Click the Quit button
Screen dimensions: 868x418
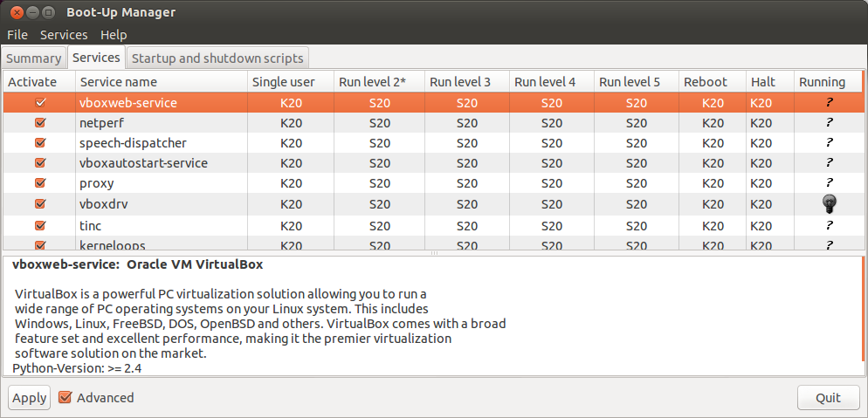(828, 398)
